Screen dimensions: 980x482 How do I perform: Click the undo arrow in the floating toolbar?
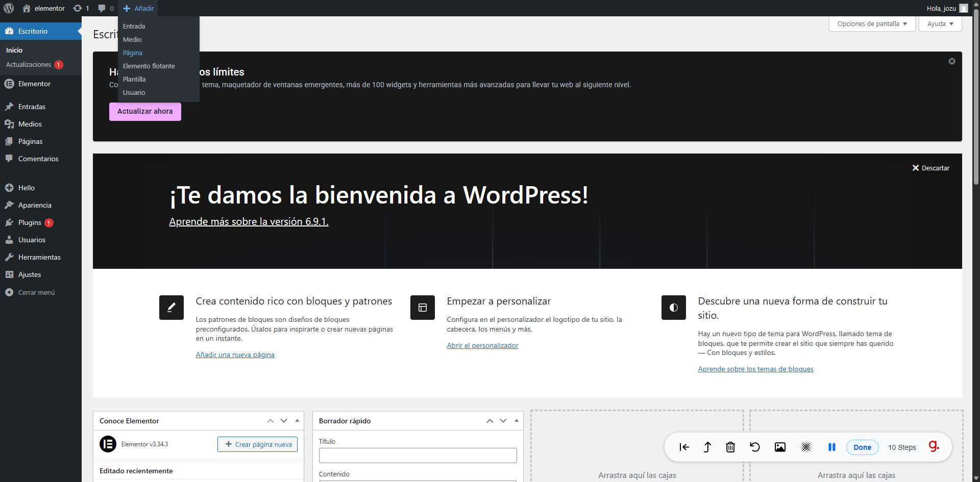754,447
